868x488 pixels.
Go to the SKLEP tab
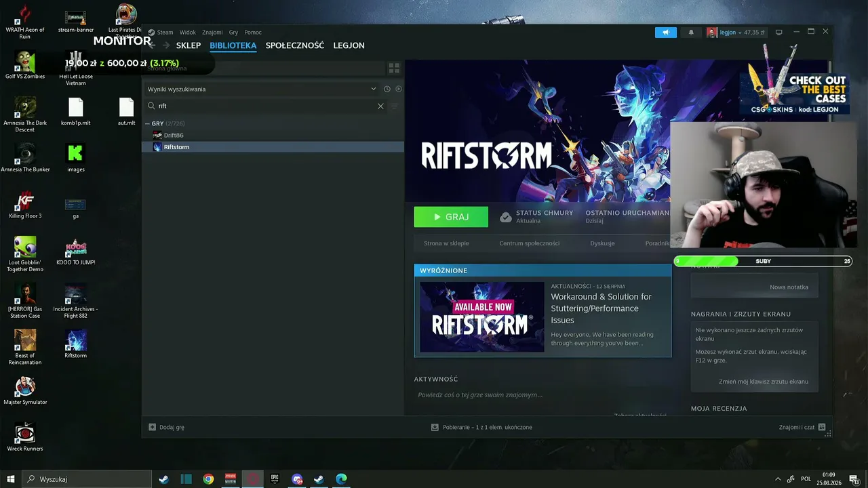coord(189,45)
